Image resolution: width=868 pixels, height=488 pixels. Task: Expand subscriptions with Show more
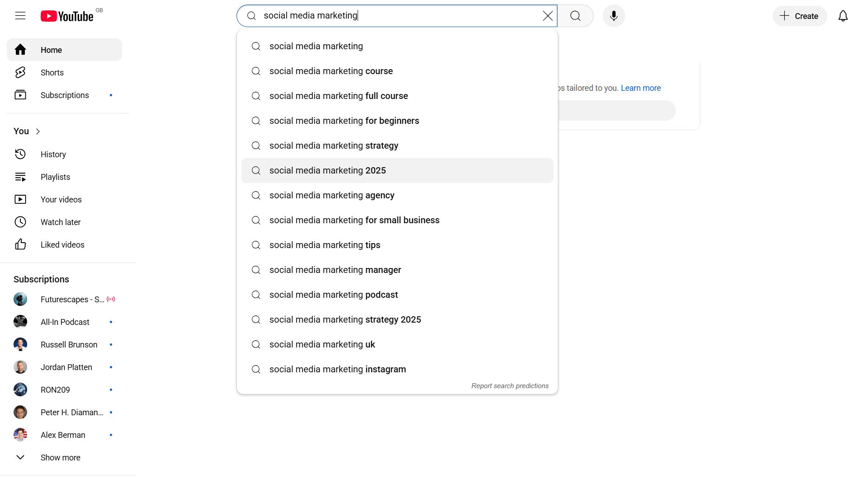60,458
